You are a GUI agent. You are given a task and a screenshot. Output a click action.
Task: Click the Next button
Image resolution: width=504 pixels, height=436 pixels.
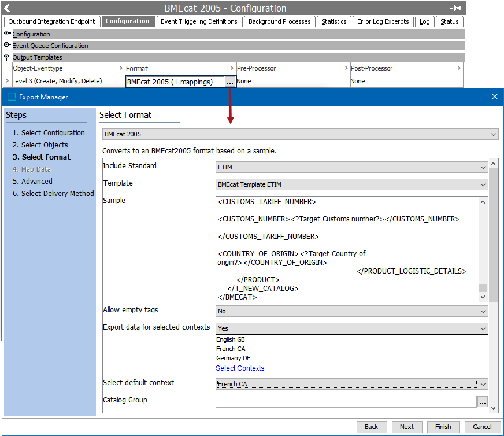coord(406,427)
